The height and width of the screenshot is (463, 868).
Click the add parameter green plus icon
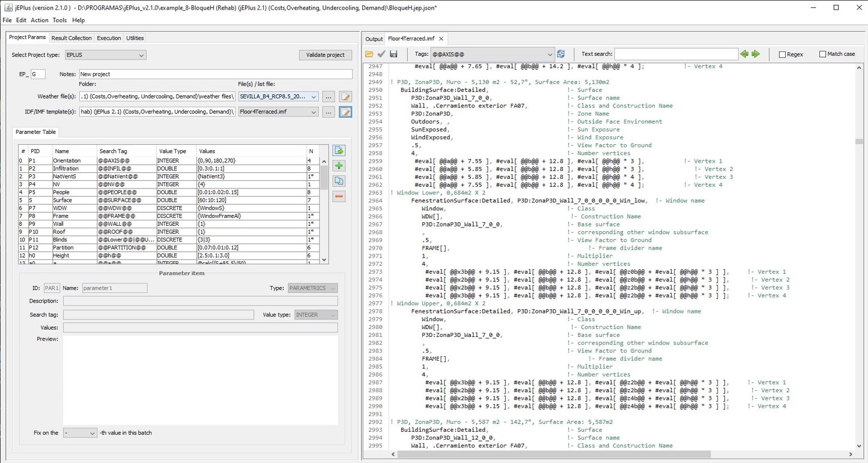tap(339, 166)
